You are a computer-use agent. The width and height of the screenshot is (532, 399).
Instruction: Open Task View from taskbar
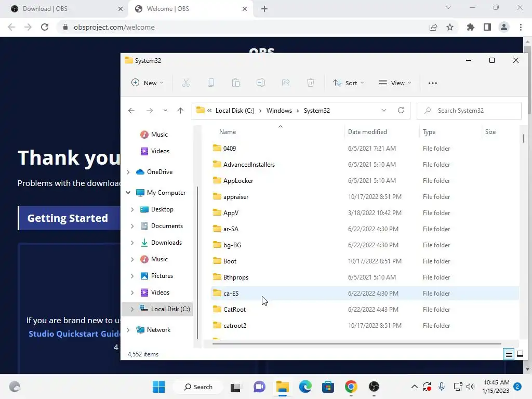(235, 387)
